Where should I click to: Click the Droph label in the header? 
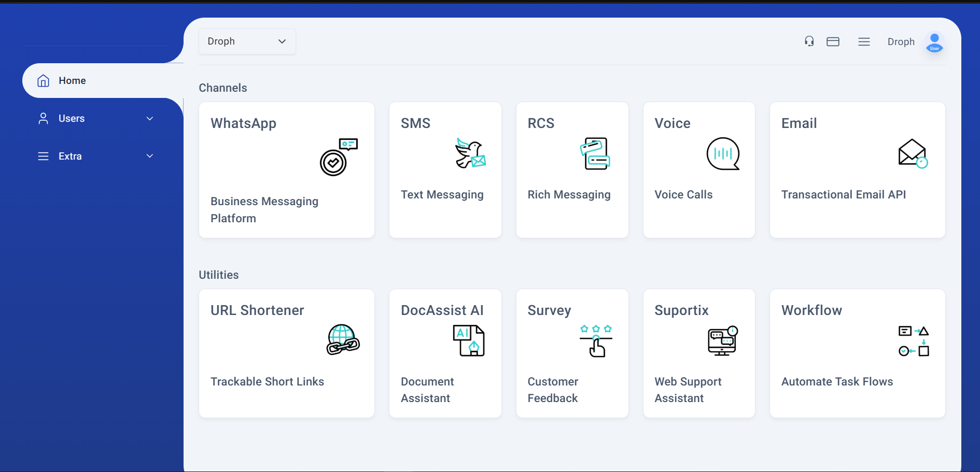coord(901,41)
